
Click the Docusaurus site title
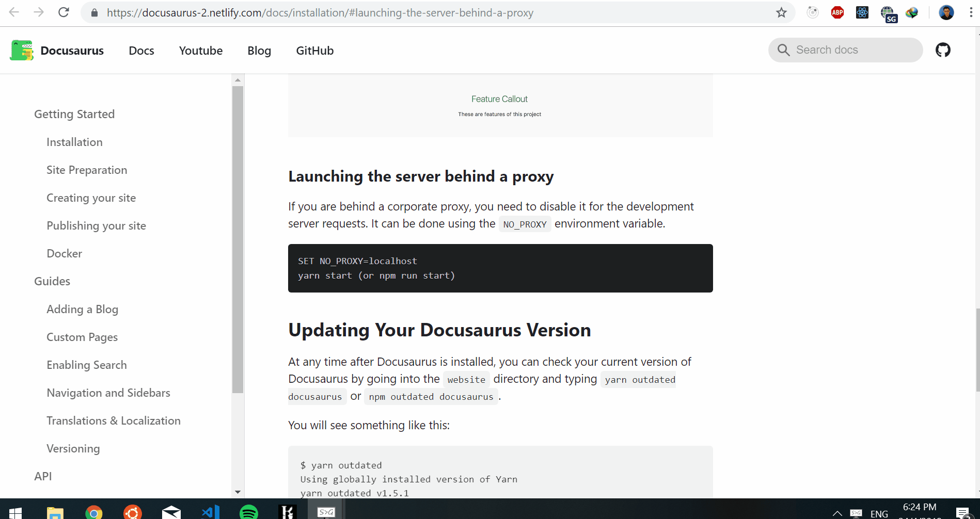[72, 51]
